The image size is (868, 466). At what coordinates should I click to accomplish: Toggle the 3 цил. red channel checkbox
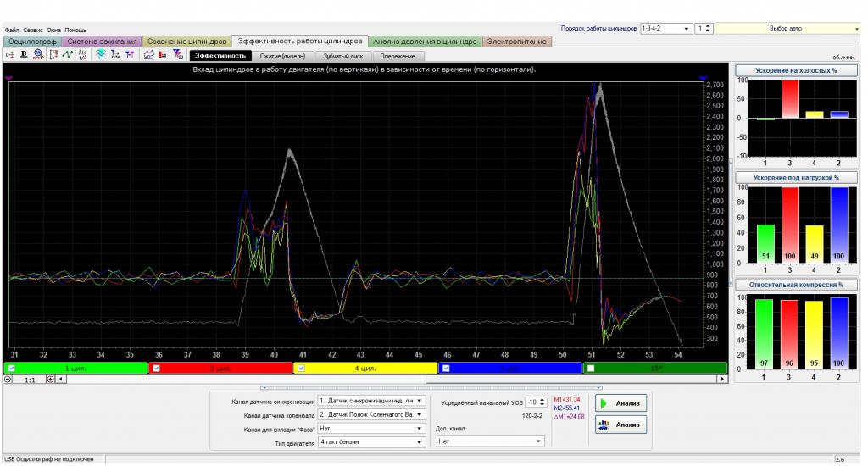pos(156,368)
